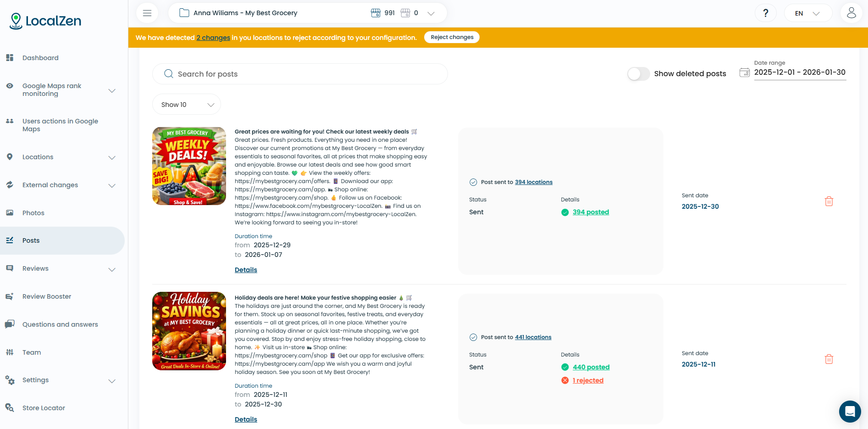Open the Date range picker field
This screenshot has width=868, height=429.
click(800, 72)
